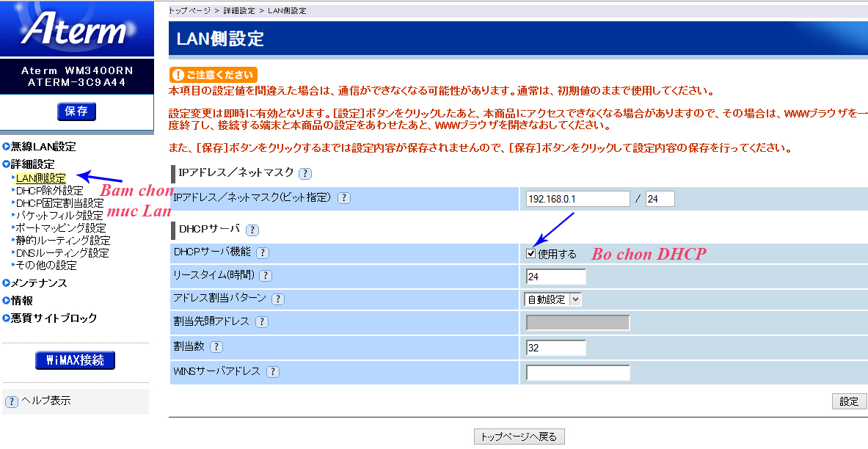868x449 pixels.
Task: Open help for リースタイム(時間)
Action: click(x=266, y=276)
